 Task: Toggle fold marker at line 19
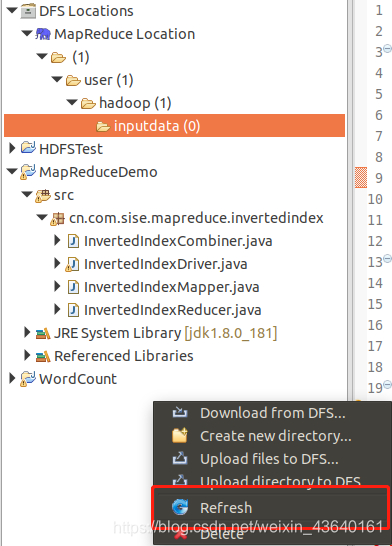pos(387,384)
